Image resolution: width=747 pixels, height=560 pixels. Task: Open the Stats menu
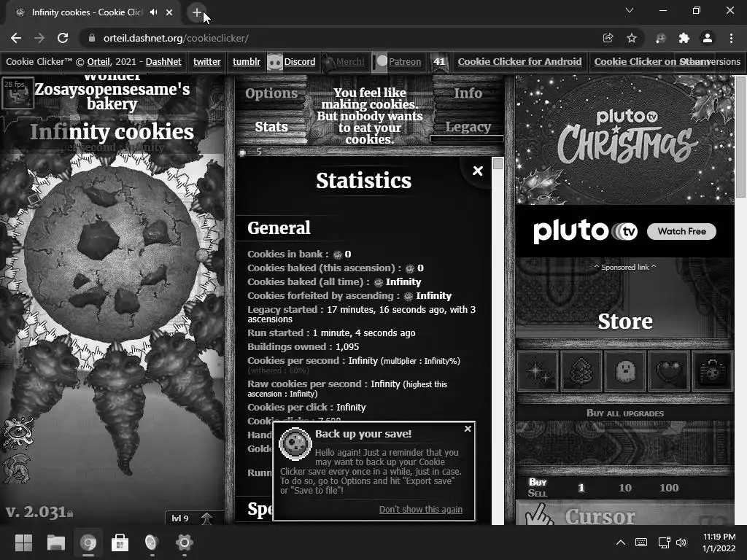(271, 127)
